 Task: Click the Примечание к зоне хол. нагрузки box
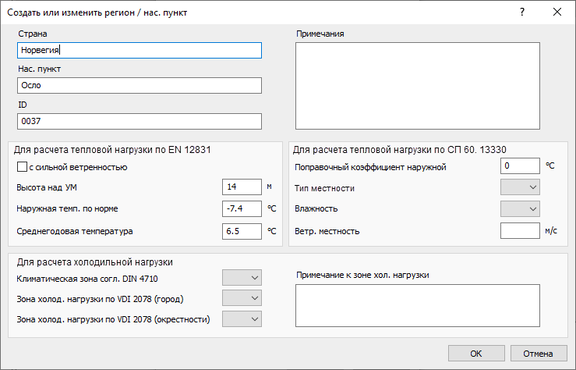pyautogui.click(x=417, y=305)
